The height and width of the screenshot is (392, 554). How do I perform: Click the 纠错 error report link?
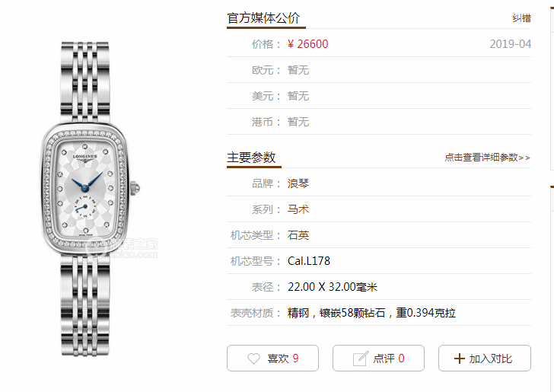pos(522,18)
